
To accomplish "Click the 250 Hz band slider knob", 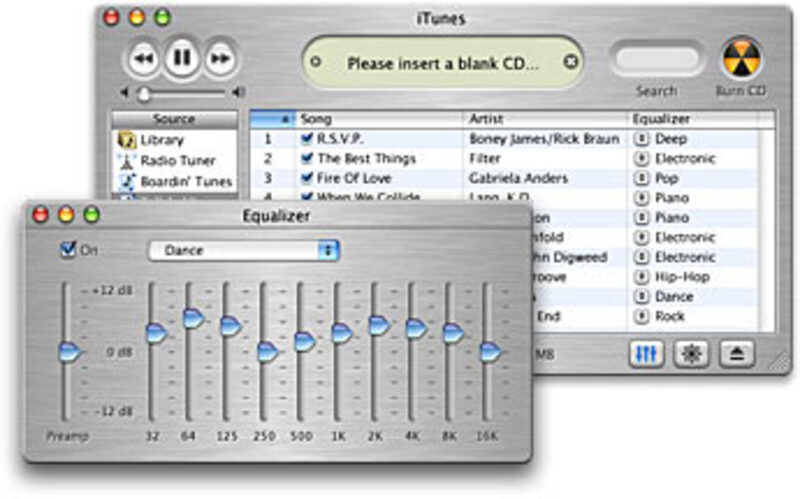I will (268, 352).
